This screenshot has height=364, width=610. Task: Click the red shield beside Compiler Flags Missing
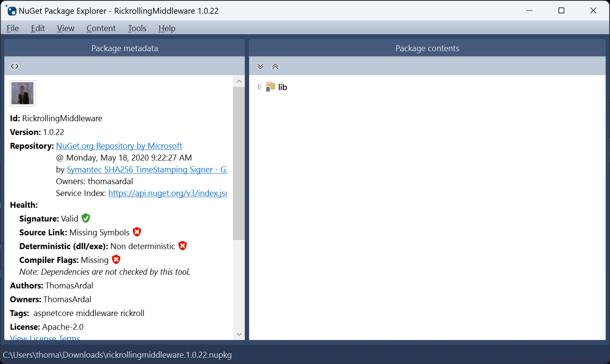116,259
